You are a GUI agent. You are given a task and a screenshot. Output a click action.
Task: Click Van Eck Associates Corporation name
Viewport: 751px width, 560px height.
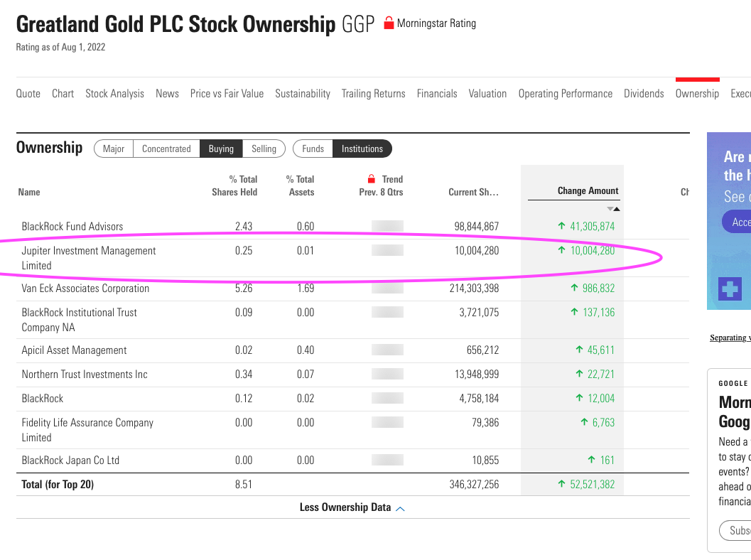[85, 288]
